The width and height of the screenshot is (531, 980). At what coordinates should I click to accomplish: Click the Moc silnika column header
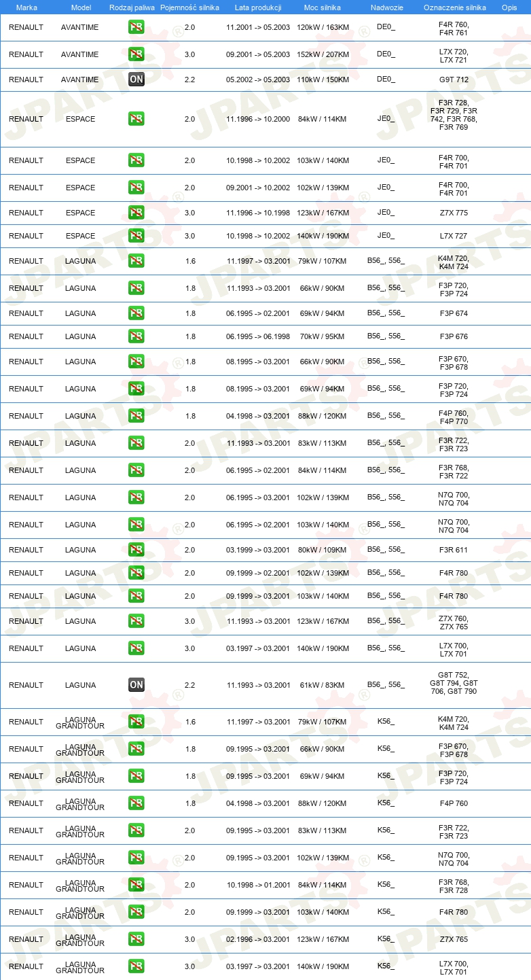[323, 7]
